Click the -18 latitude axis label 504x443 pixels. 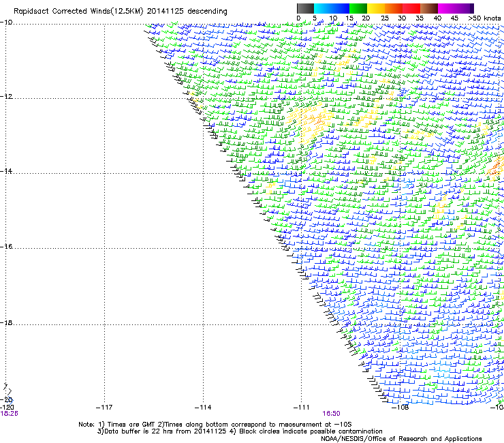(6, 322)
